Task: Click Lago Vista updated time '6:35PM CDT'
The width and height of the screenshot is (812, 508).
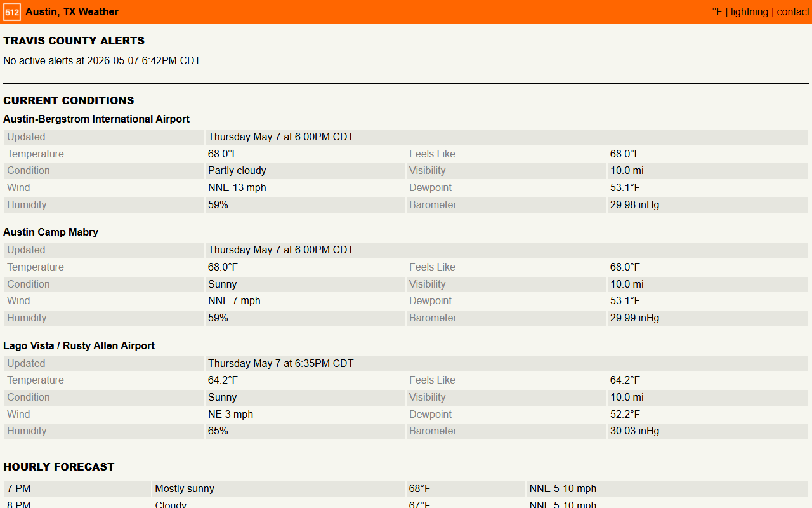Action: (281, 363)
